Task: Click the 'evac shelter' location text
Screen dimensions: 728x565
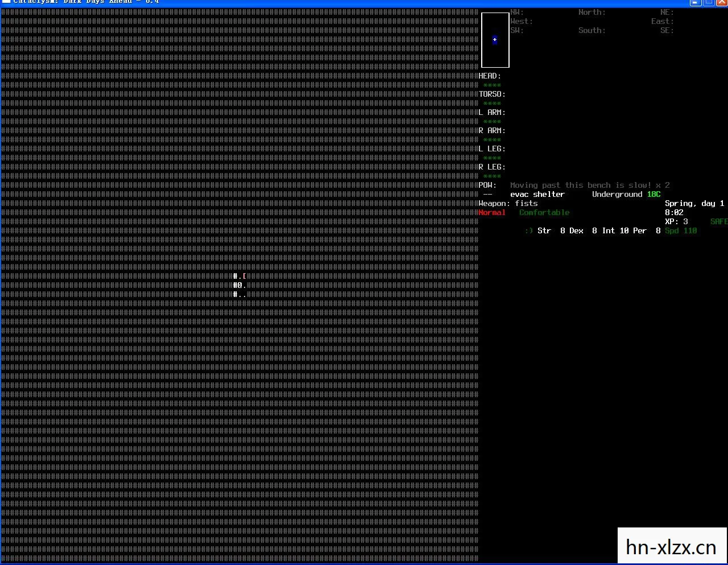Action: point(537,194)
